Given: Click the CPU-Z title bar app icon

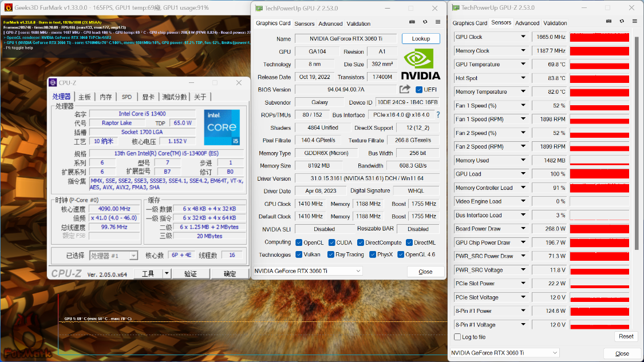Looking at the screenshot, I should [53, 82].
